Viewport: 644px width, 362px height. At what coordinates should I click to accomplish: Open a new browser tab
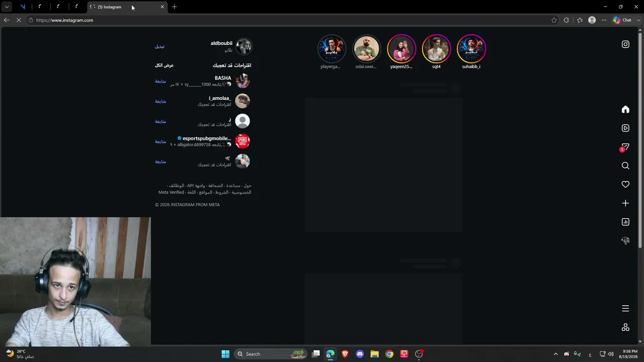(174, 7)
